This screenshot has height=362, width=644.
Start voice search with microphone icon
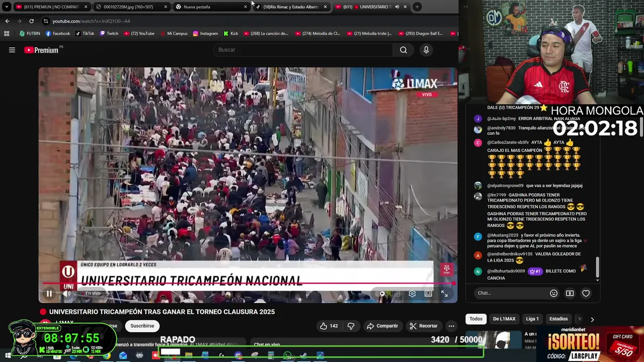click(x=426, y=50)
